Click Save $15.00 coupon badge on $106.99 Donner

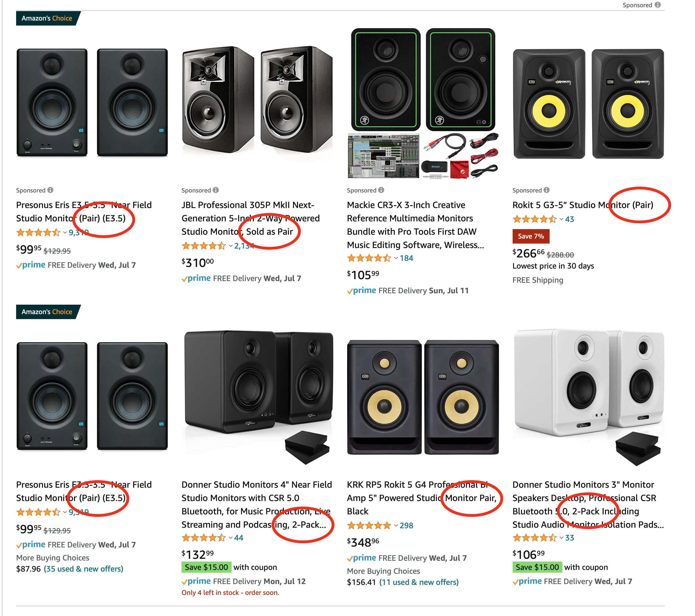[537, 567]
